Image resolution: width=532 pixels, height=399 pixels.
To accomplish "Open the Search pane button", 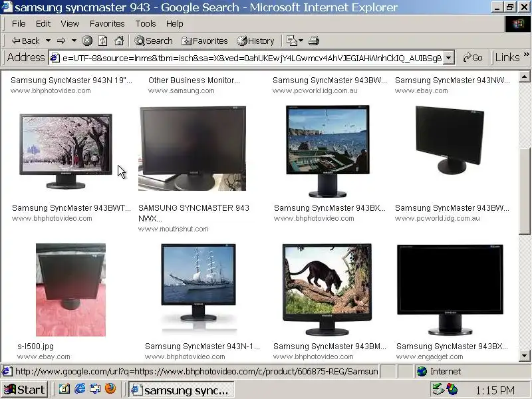I will click(x=154, y=41).
